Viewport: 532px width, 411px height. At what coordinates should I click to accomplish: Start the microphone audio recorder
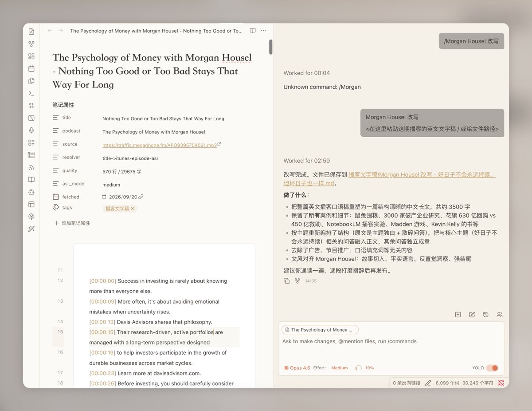pos(31,130)
